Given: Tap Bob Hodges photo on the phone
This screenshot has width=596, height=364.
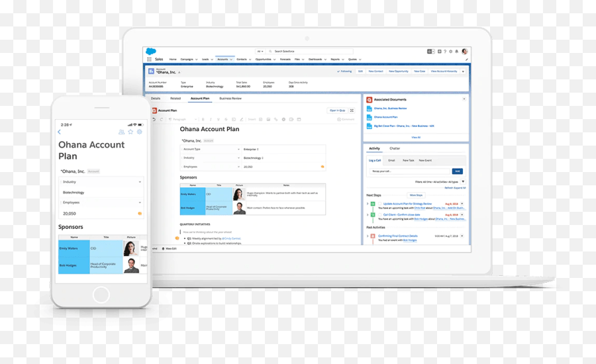Looking at the screenshot, I should pos(131,265).
